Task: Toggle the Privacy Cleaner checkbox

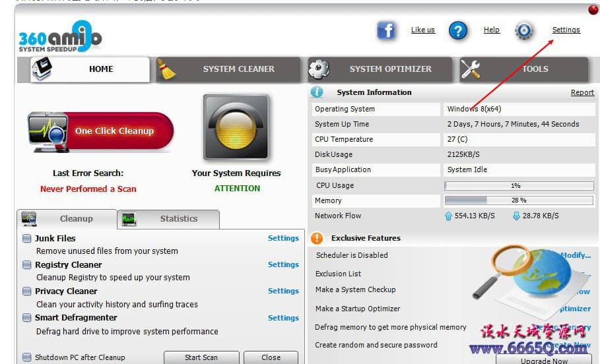Action: click(27, 291)
